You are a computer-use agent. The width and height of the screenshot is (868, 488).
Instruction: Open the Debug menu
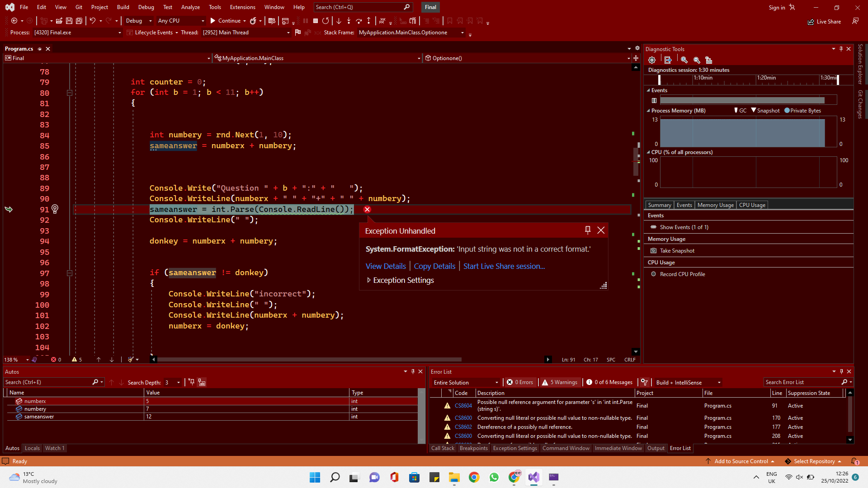pos(146,7)
